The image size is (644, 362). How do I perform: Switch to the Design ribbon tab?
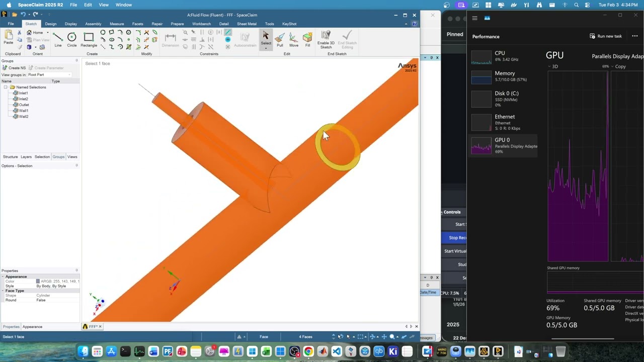tap(51, 24)
